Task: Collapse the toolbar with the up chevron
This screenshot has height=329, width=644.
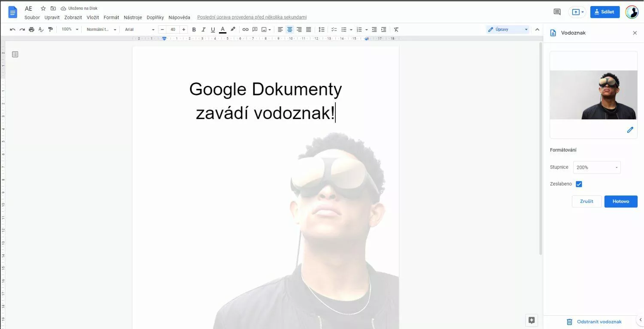Action: click(537, 30)
